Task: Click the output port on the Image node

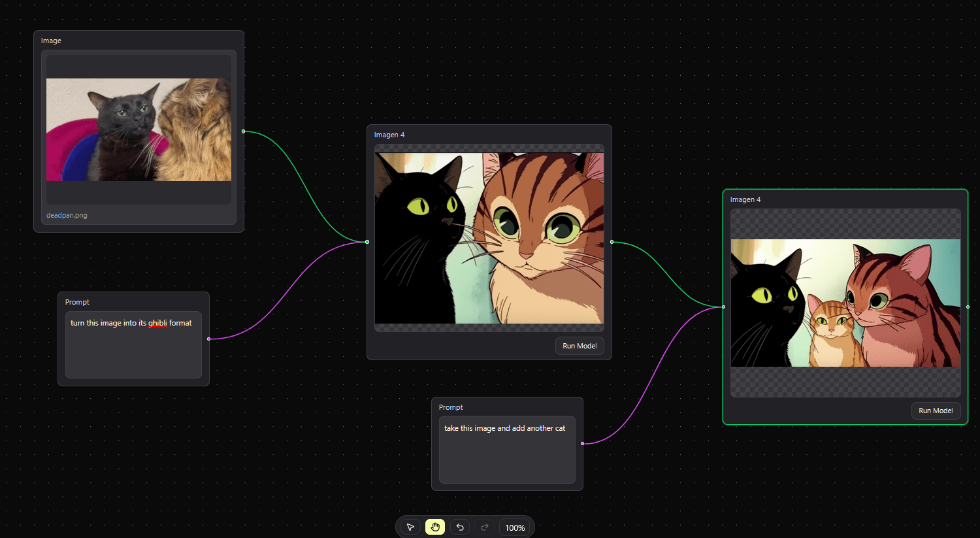Action: [244, 131]
